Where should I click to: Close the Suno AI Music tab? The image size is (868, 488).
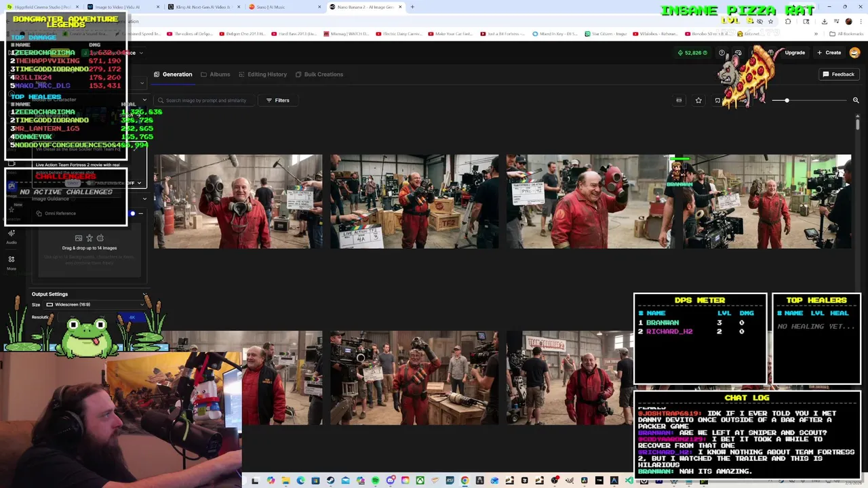click(x=320, y=7)
